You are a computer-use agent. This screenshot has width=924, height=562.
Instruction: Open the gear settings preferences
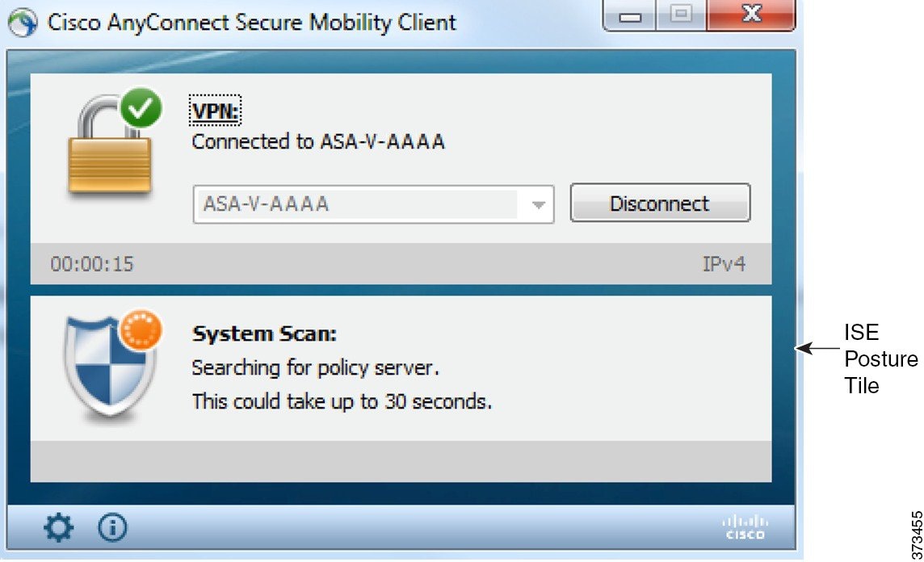point(58,528)
